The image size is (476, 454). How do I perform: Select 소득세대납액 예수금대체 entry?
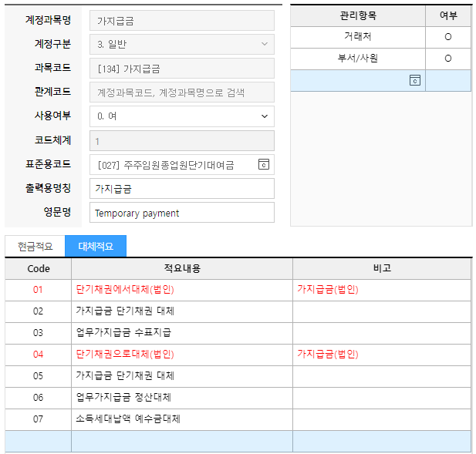click(x=128, y=419)
